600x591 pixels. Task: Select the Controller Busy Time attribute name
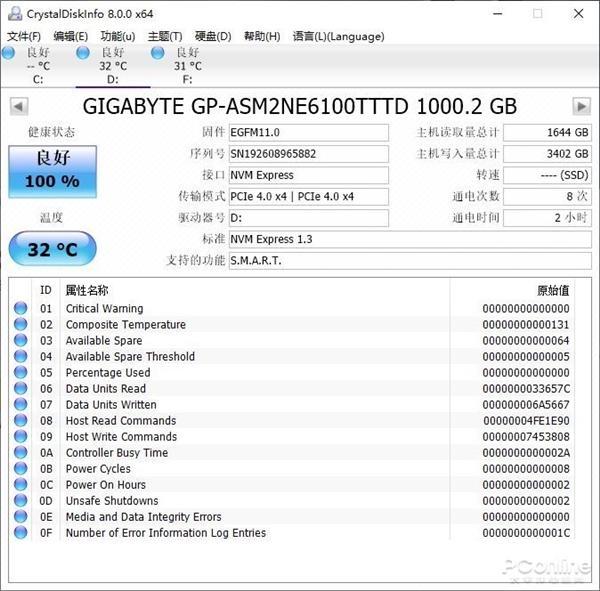click(x=117, y=452)
